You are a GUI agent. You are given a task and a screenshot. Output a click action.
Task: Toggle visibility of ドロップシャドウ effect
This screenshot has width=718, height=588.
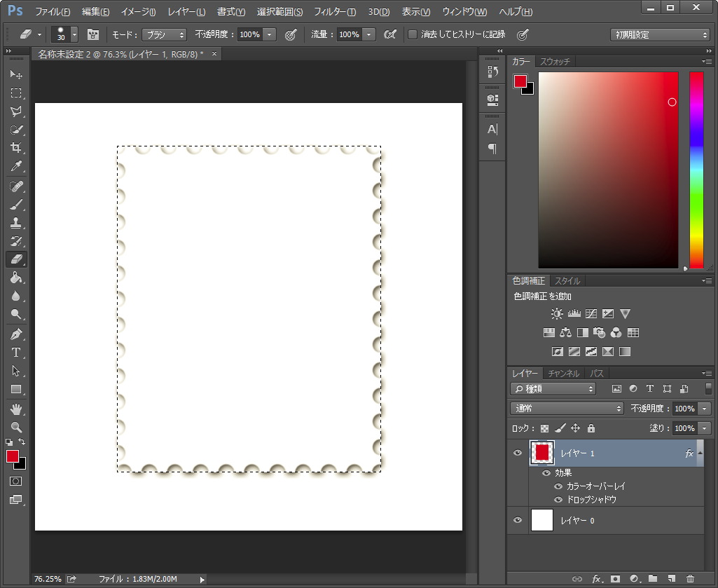coord(558,500)
